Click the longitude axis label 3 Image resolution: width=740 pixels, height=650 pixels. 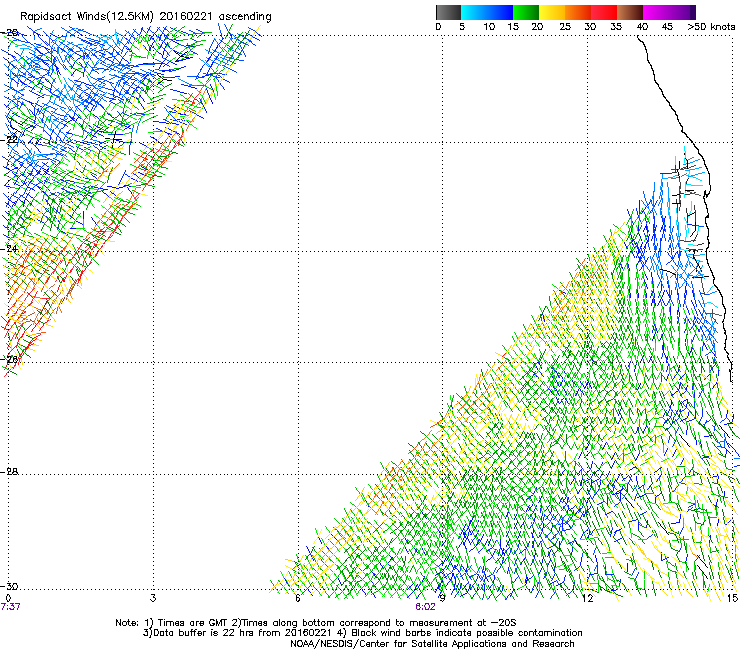tap(153, 598)
